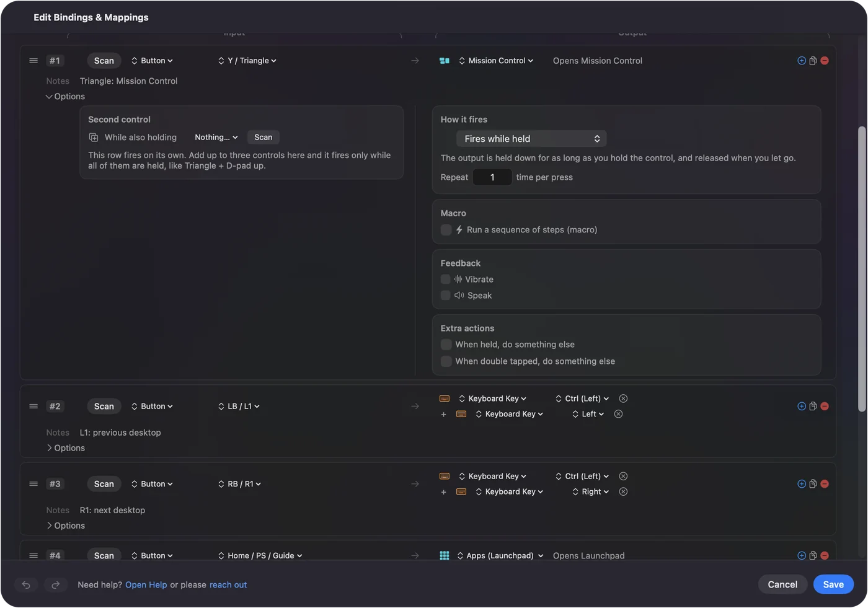Open the Y / Triangle input dropdown
This screenshot has width=868, height=608.
[247, 61]
